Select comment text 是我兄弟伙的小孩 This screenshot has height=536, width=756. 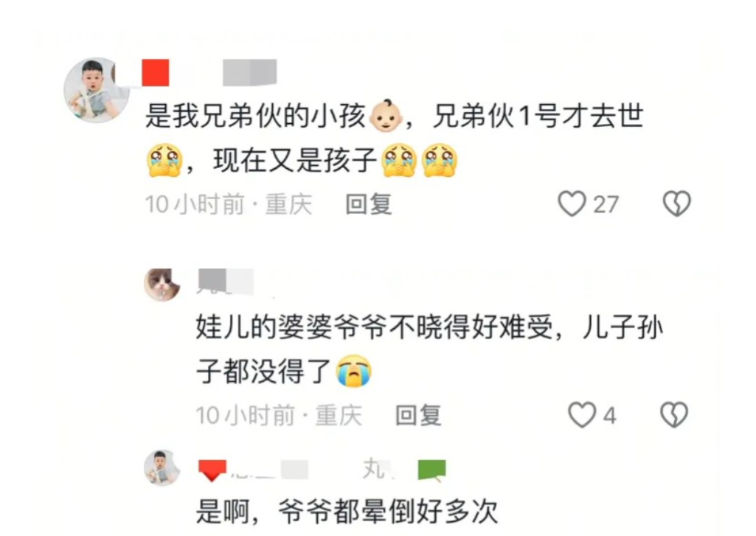tap(255, 116)
